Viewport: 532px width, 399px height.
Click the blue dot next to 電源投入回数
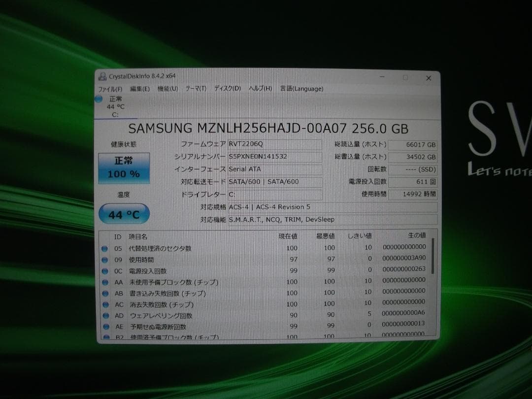click(105, 270)
